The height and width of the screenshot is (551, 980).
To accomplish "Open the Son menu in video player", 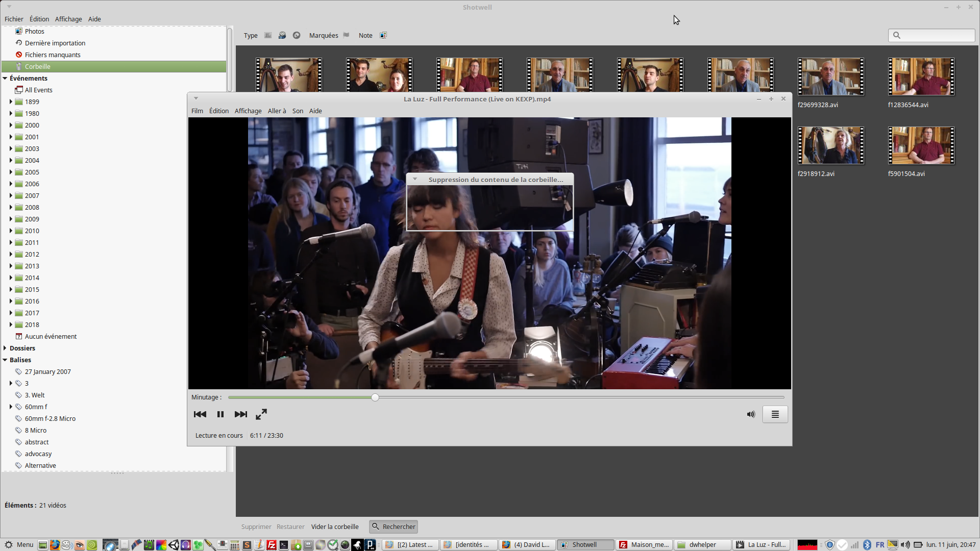I will point(298,111).
